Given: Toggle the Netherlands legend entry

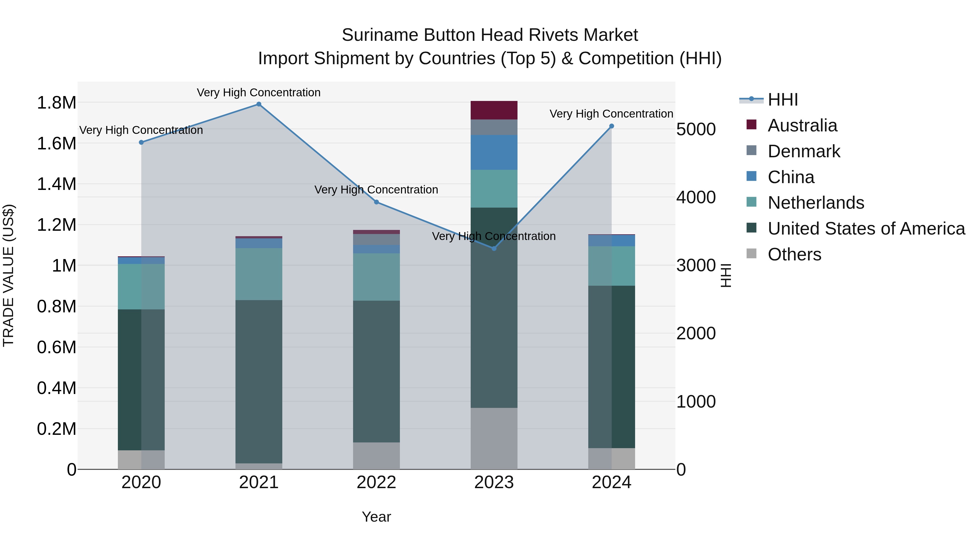Looking at the screenshot, I should tap(805, 203).
